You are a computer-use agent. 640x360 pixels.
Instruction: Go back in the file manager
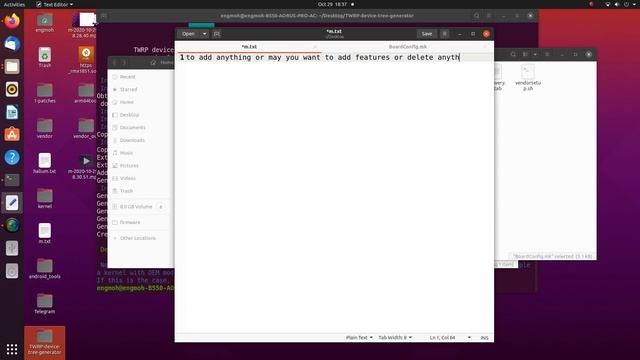[115, 62]
